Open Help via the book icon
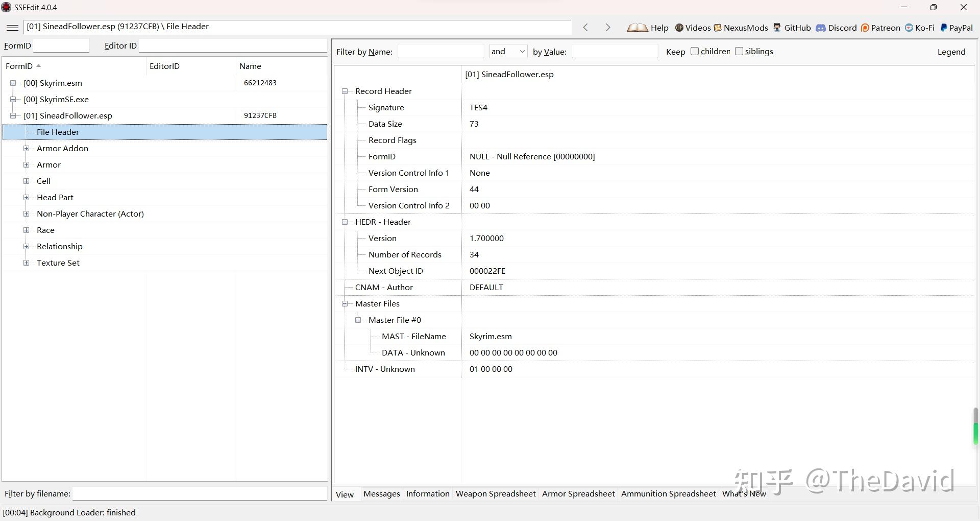Screen dimensions: 980x521 tap(637, 28)
